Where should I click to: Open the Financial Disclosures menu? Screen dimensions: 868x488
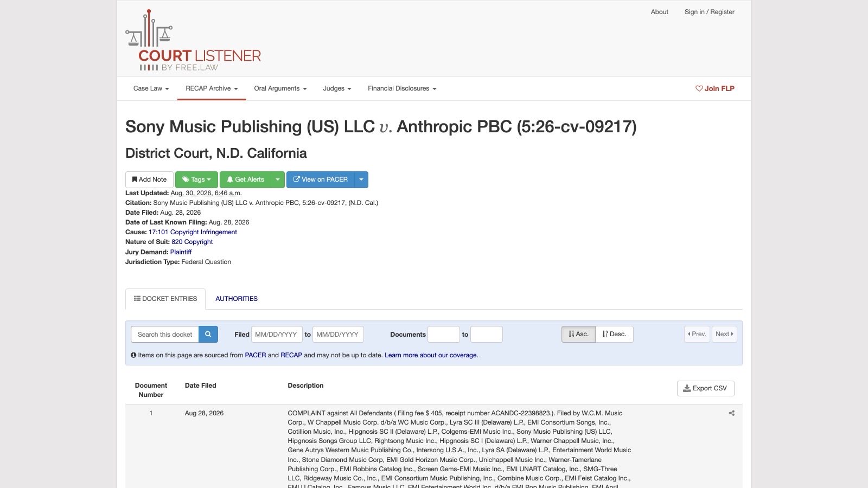[x=402, y=88]
